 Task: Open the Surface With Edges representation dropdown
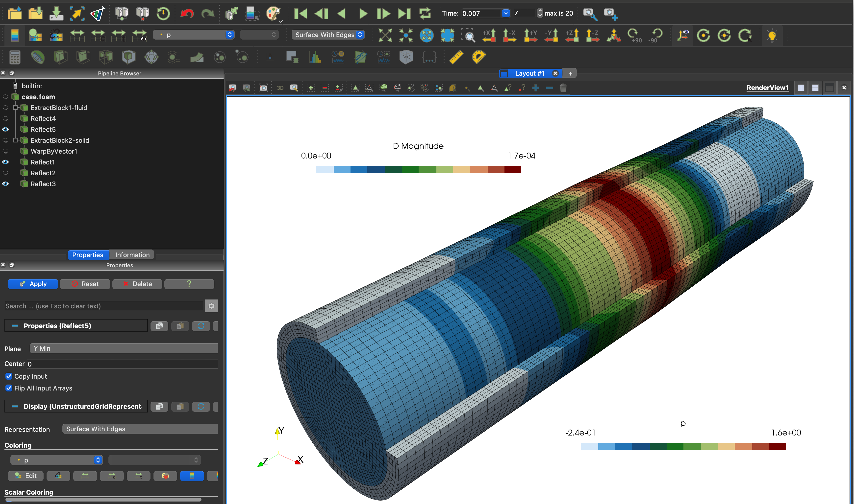click(x=328, y=35)
